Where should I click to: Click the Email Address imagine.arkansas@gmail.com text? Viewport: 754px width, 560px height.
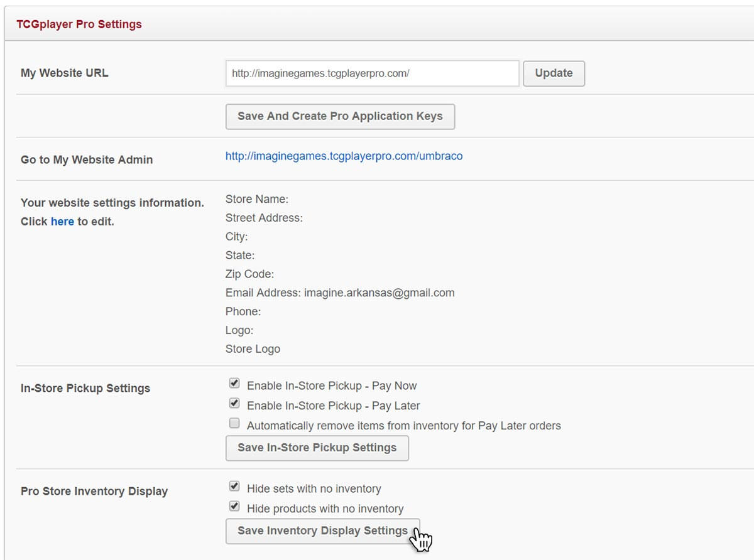(x=340, y=293)
